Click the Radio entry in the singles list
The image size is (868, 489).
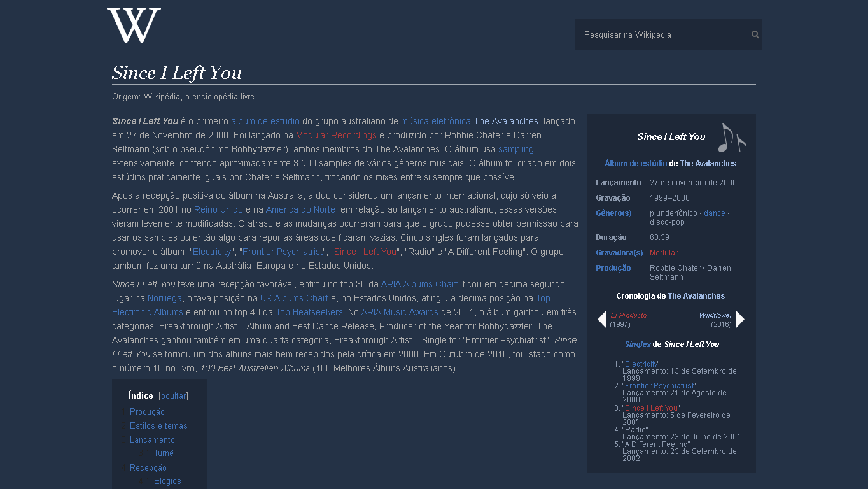[x=635, y=430]
